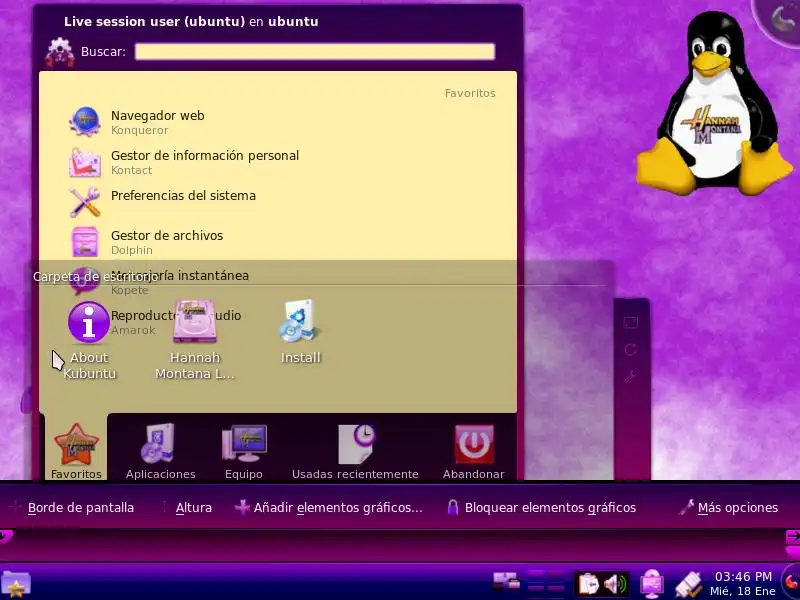Click Borde de pantalla button
Image resolution: width=800 pixels, height=600 pixels.
tap(72, 508)
